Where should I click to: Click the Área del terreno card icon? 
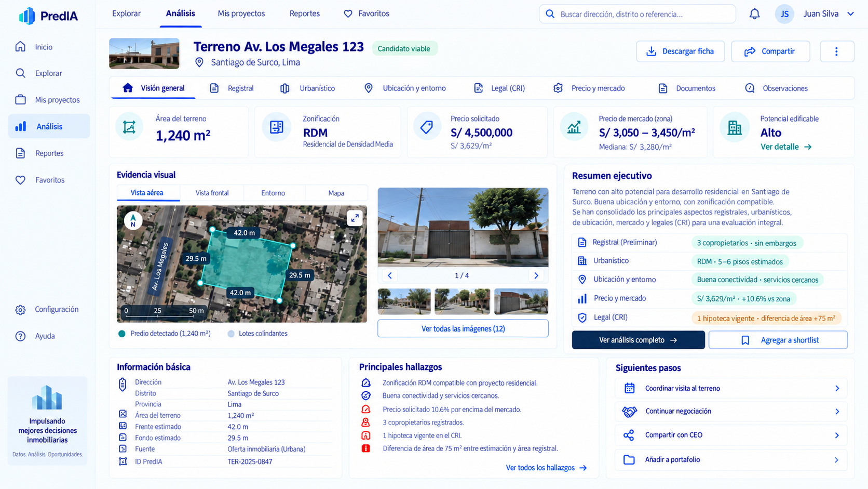(129, 127)
